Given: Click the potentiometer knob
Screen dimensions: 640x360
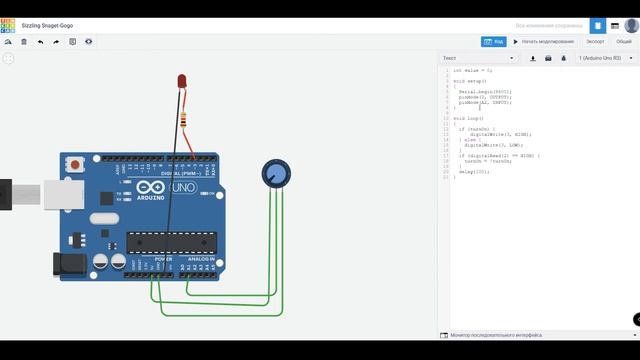Looking at the screenshot, I should (276, 173).
